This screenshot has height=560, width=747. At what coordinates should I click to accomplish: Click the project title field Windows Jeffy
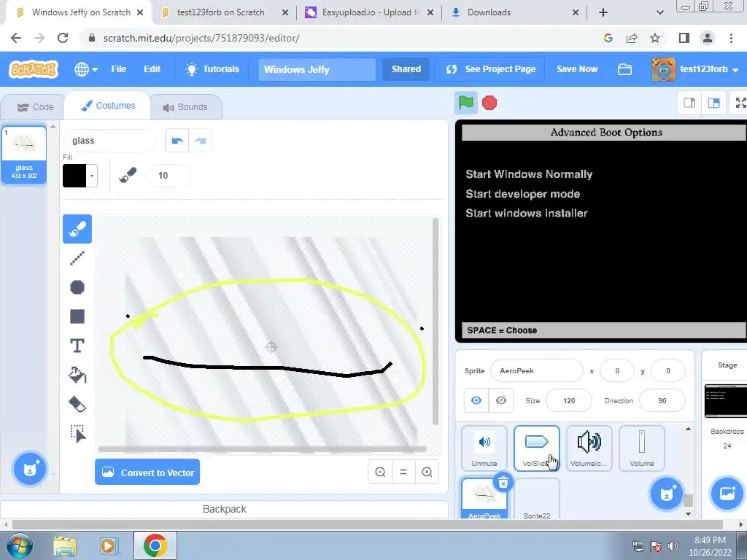(317, 69)
